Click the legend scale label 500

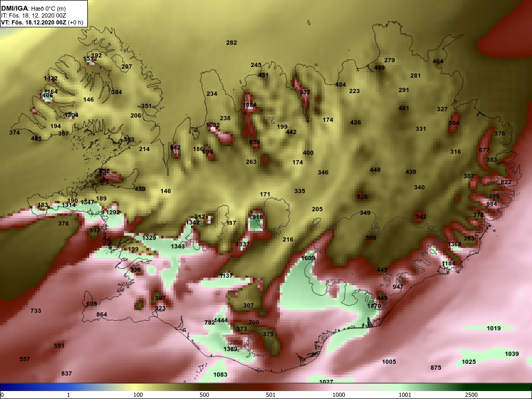pos(204,395)
